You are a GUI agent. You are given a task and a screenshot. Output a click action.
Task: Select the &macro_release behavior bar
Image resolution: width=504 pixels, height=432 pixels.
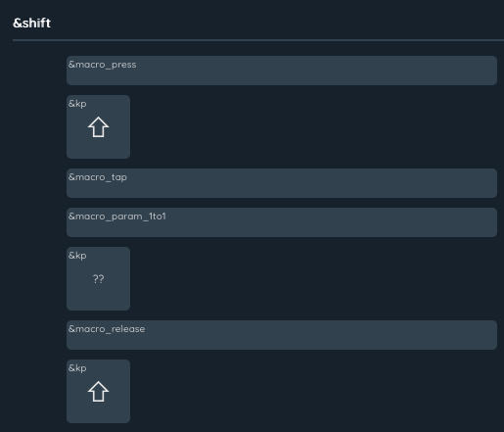tap(282, 335)
